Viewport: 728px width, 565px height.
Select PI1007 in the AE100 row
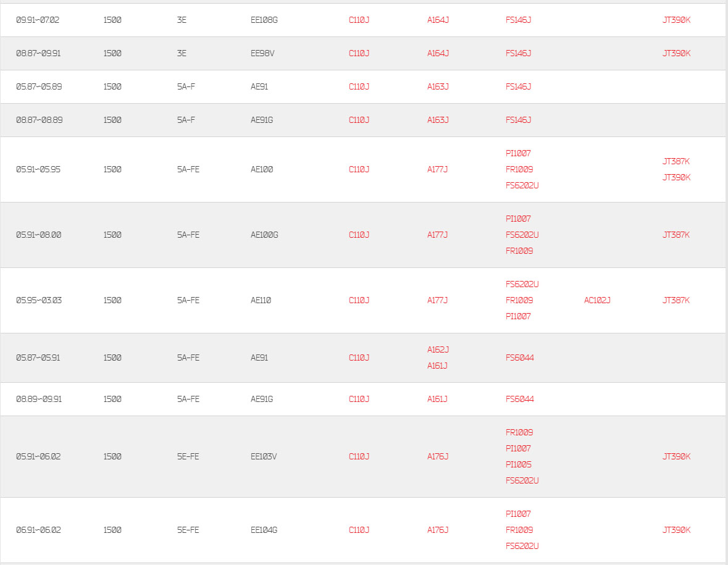[518, 153]
